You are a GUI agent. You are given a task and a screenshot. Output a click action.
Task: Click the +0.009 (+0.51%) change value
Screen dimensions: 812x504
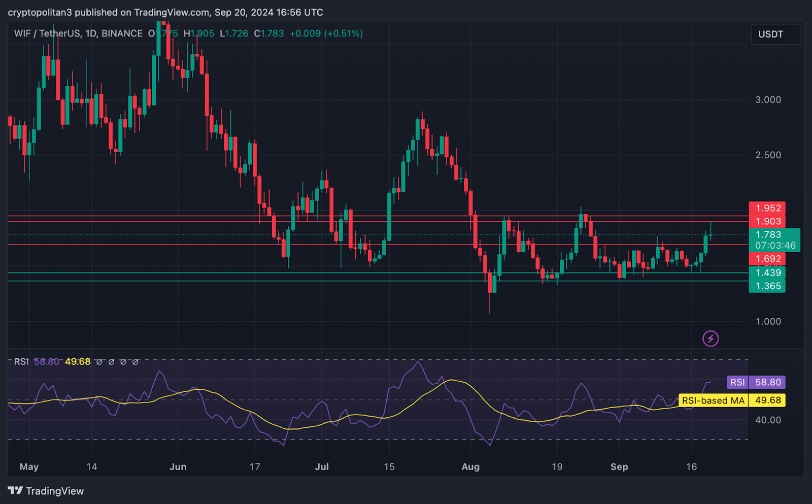326,33
